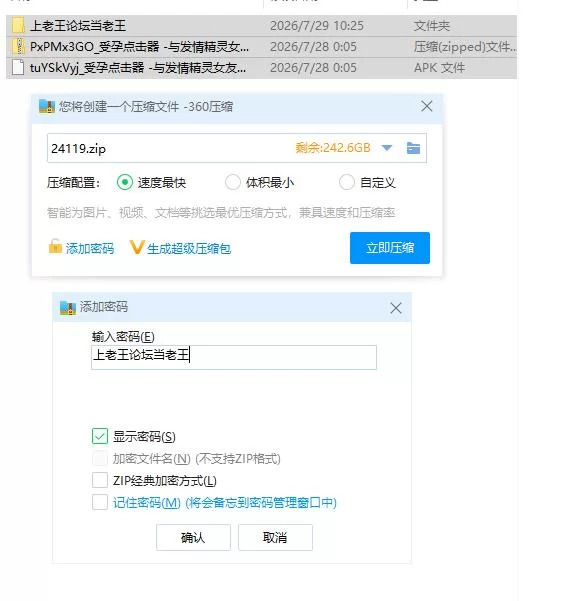
Task: Uncheck the 显示密码(S) checkbox
Action: coord(100,436)
